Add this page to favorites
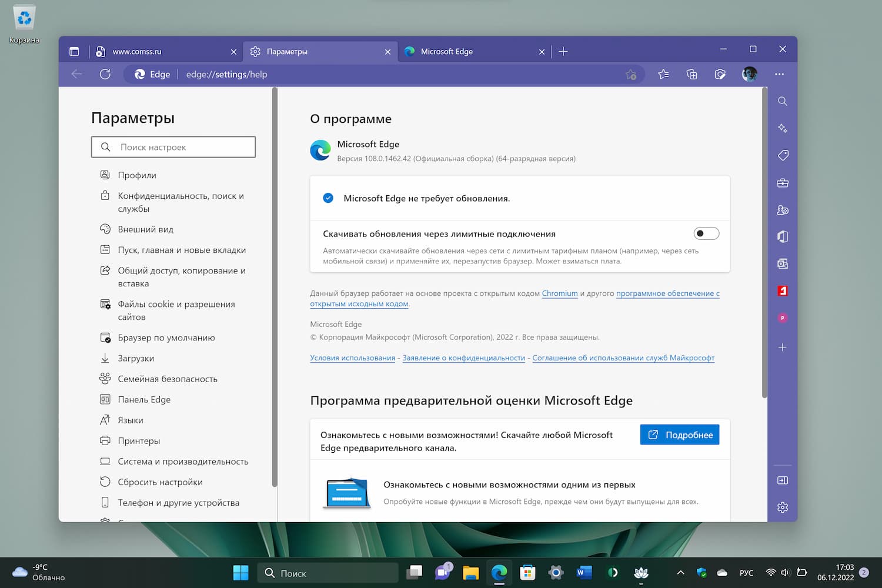 (631, 75)
